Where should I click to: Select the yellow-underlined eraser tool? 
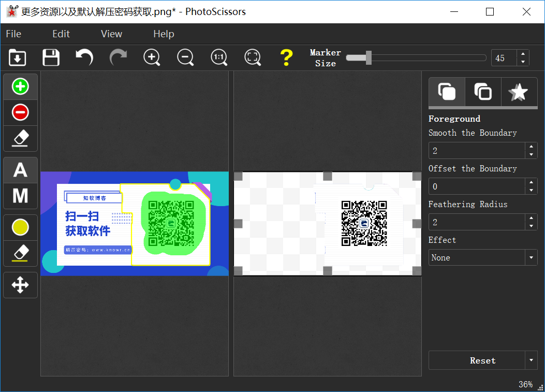point(20,253)
